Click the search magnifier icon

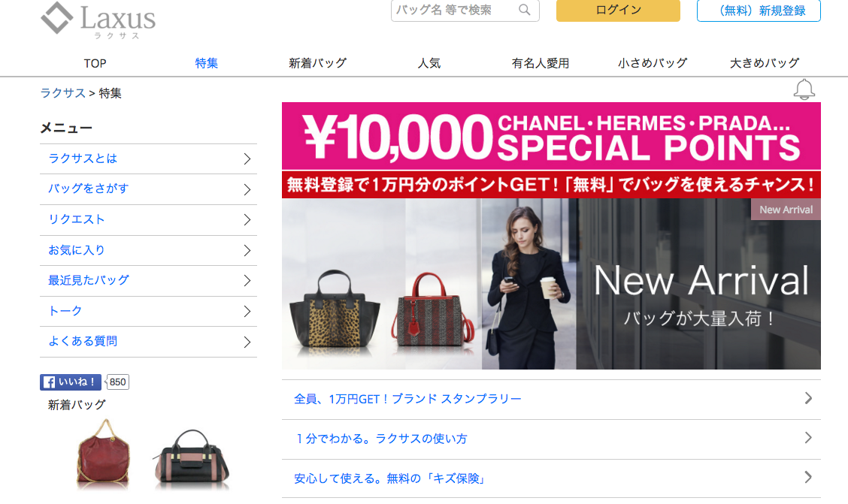click(525, 10)
